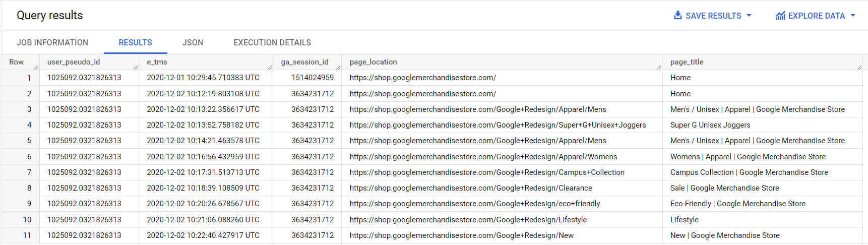
Task: Open the JSON tab
Action: (x=193, y=43)
